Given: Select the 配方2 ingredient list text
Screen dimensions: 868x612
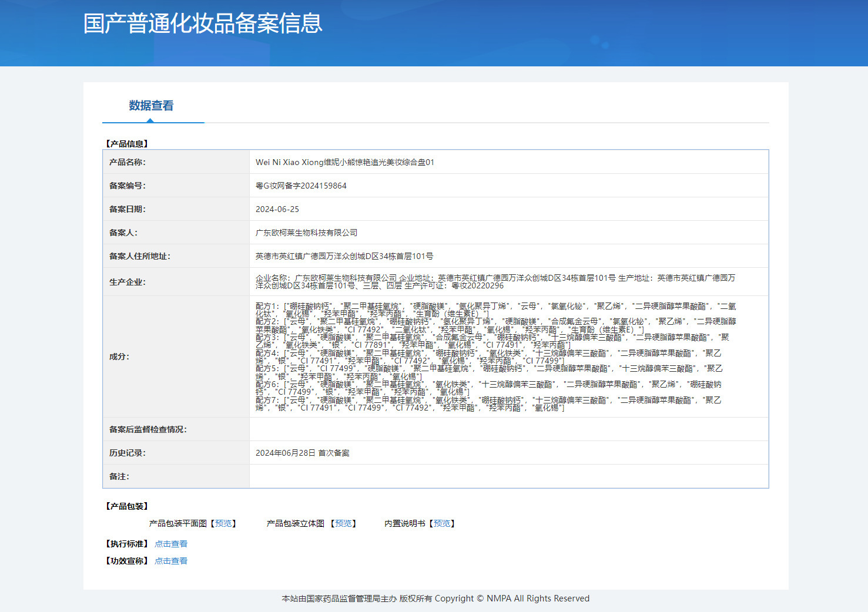Looking at the screenshot, I should pos(495,325).
